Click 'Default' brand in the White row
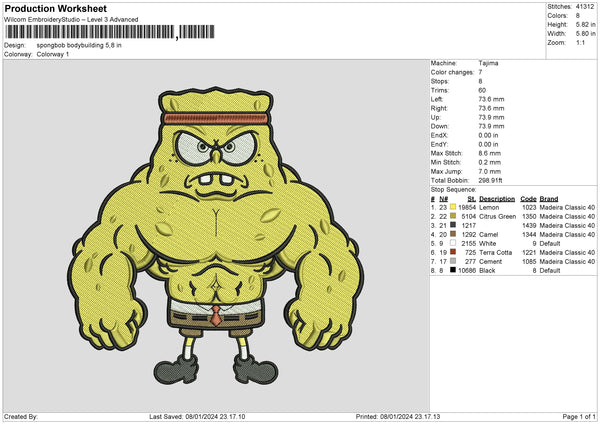The image size is (600, 424). coord(550,243)
